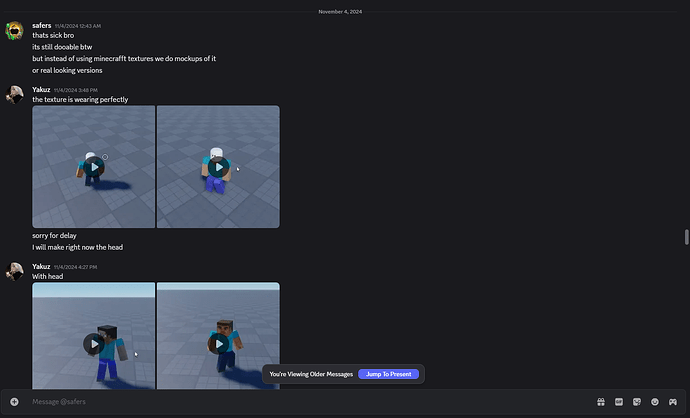Click the Yakuz username at 3:48 PM

tap(41, 90)
